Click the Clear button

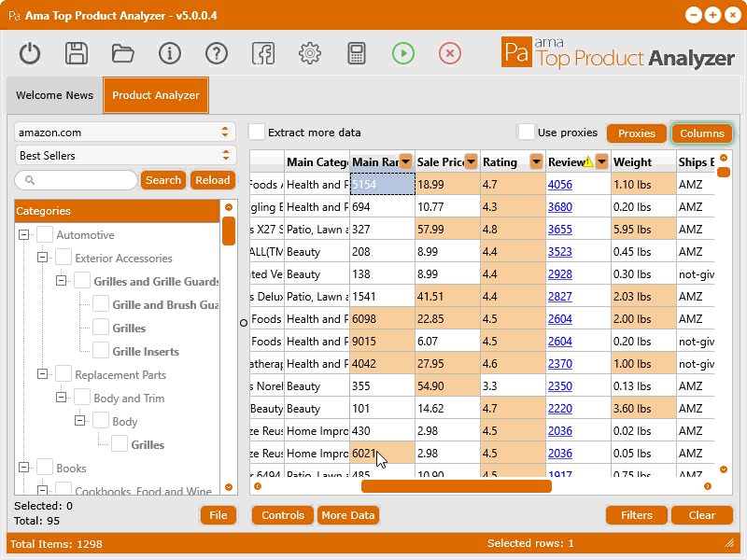702,515
